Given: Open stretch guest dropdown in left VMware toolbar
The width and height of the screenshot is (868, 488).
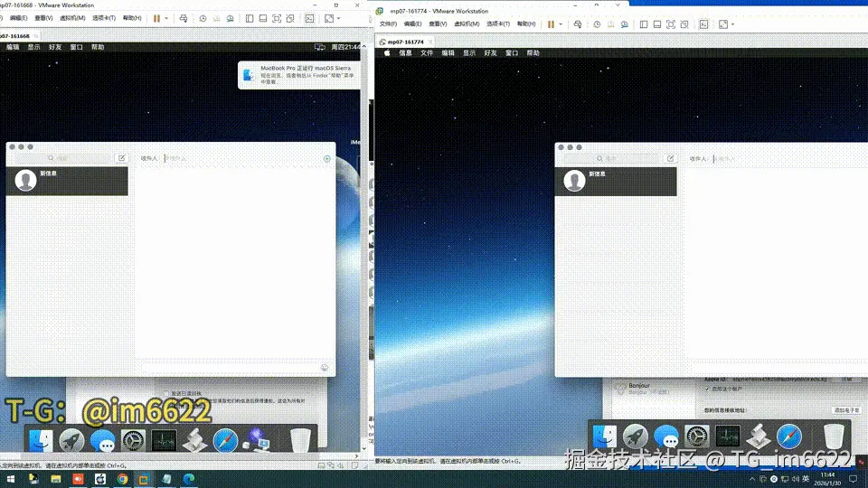Looking at the screenshot, I should point(338,18).
